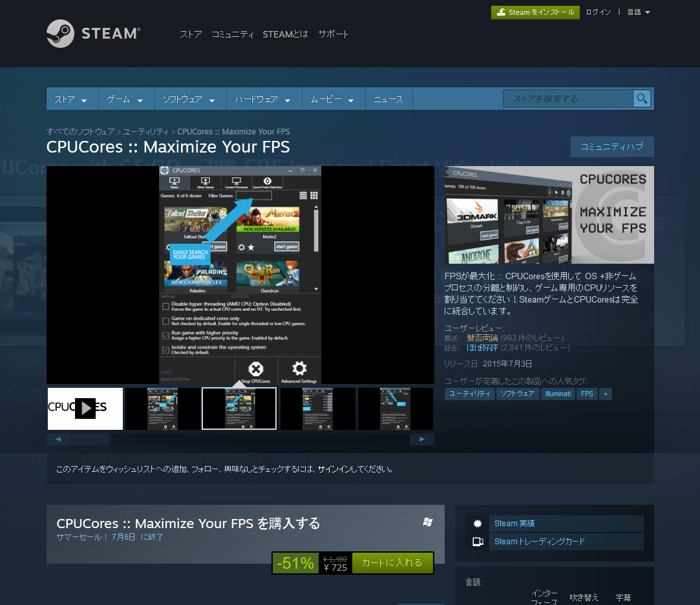Click the Steam Achievements star icon
The image size is (700, 605).
click(477, 524)
